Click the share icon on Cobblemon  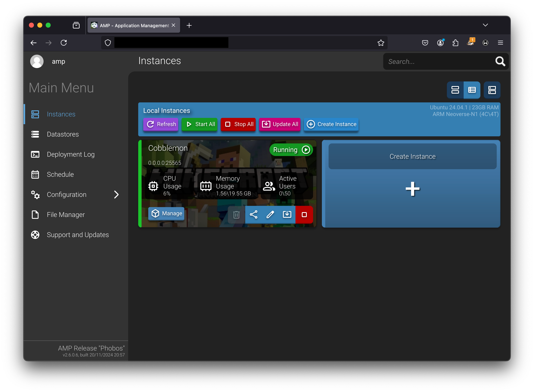(254, 215)
